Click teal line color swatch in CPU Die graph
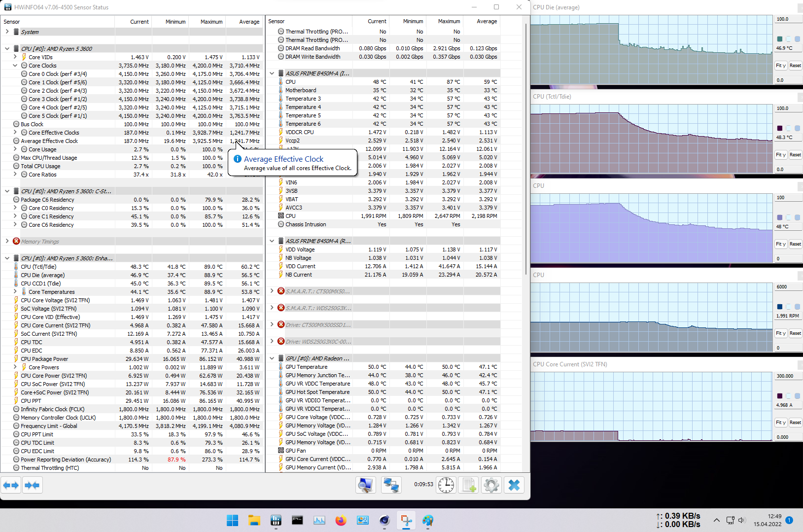803x532 pixels. coord(780,39)
